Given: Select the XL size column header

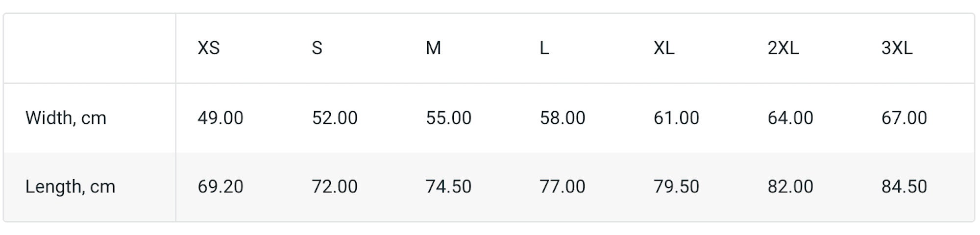Looking at the screenshot, I should pos(664,48).
